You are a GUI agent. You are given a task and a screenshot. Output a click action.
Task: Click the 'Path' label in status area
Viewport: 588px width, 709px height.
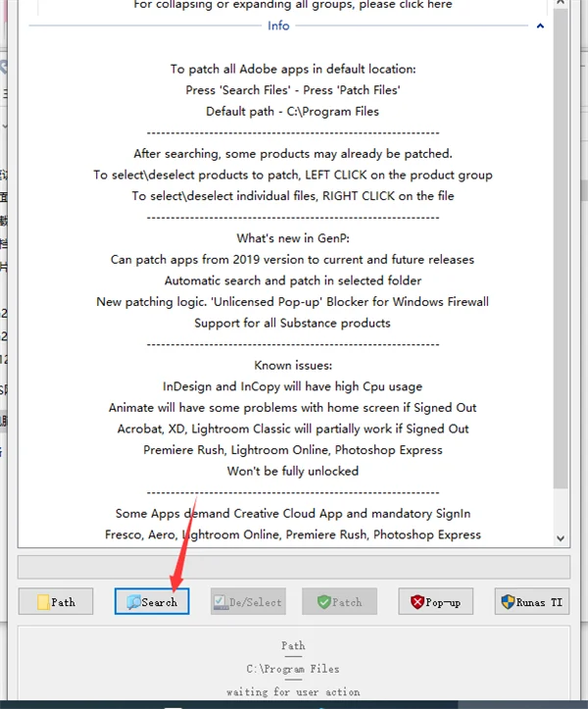(293, 645)
